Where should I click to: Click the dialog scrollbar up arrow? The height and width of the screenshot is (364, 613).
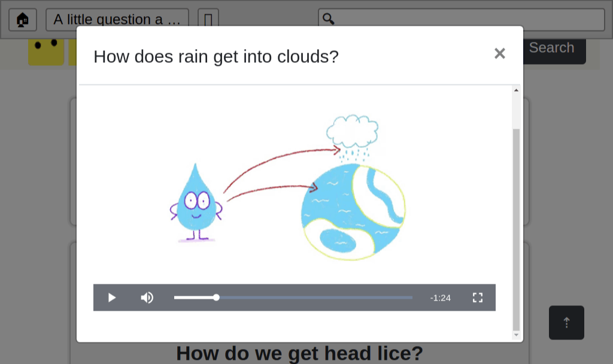pos(516,90)
